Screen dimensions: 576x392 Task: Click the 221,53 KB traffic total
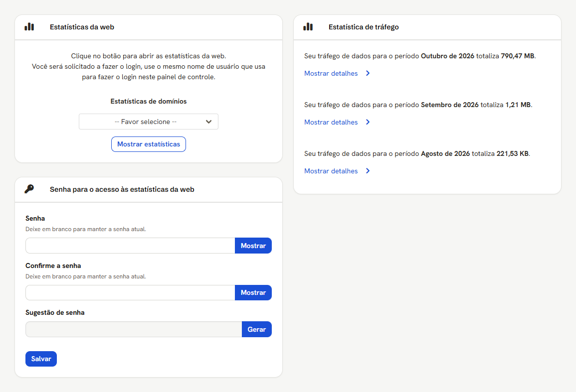coord(513,154)
